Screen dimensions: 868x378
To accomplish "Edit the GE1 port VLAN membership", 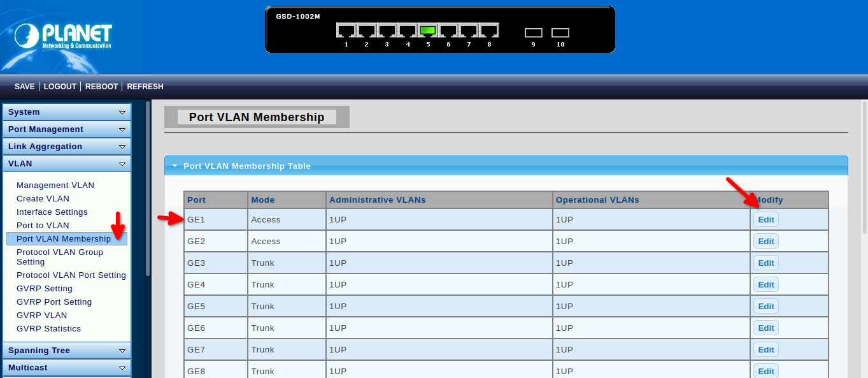I will pyautogui.click(x=765, y=220).
